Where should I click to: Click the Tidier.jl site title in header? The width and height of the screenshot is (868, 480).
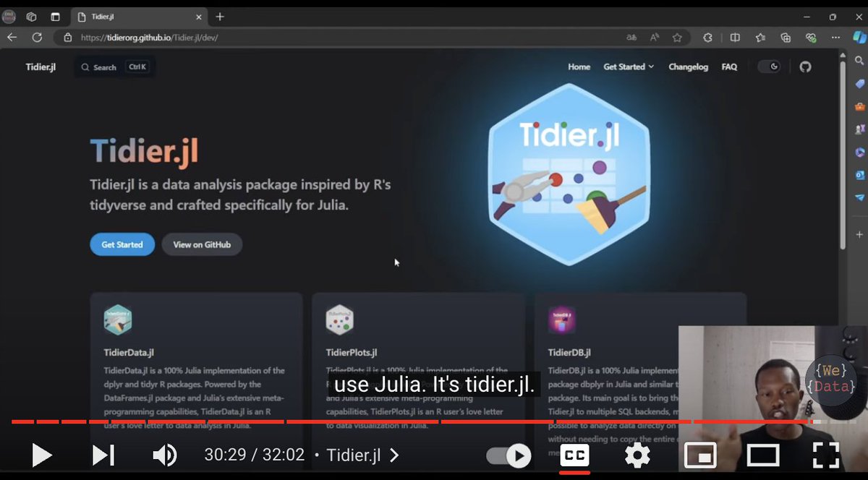(41, 67)
